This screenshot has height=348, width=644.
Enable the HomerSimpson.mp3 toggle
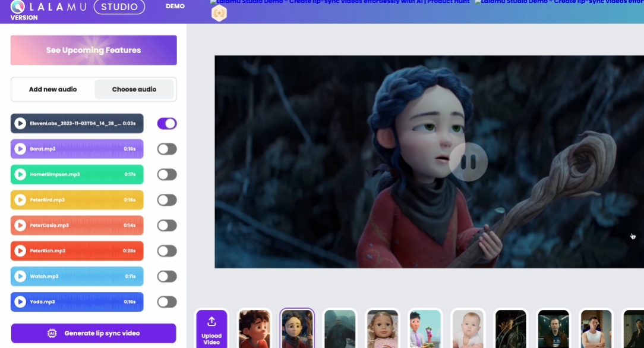[167, 174]
